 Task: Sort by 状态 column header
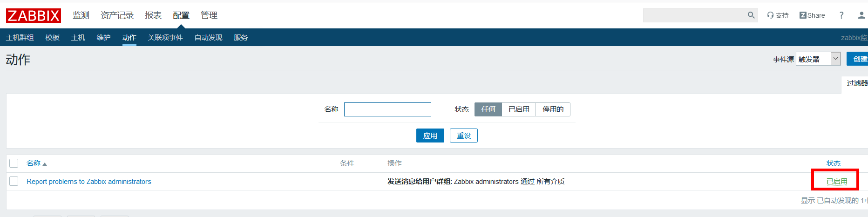834,163
